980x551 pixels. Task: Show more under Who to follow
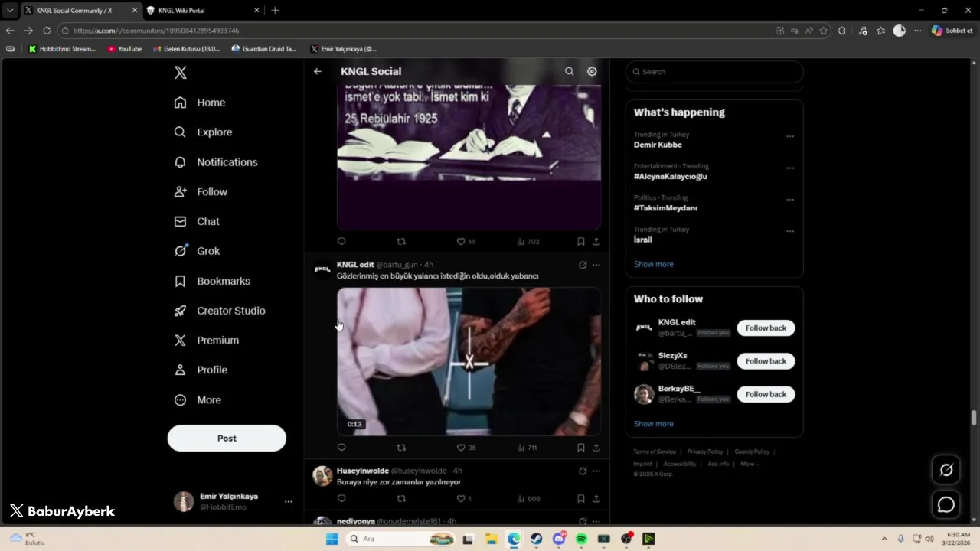653,424
